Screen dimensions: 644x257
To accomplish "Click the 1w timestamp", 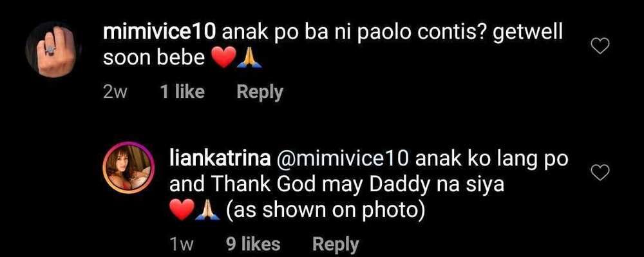I will (182, 245).
